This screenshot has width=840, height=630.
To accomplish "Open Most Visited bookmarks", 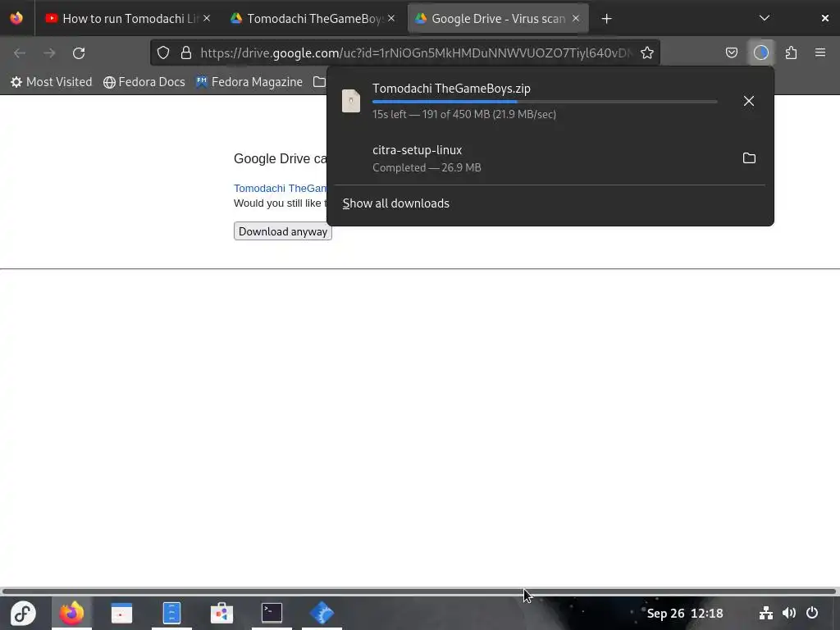I will (x=52, y=82).
